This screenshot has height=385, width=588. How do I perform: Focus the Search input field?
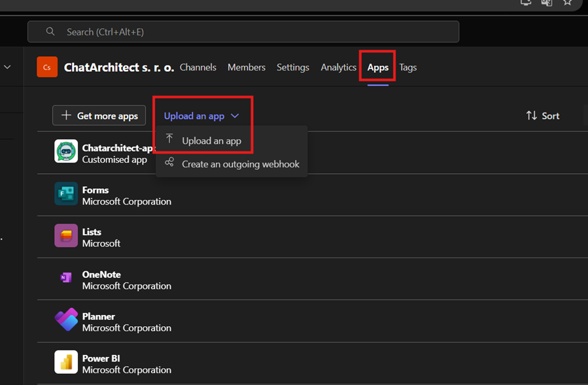pos(249,31)
